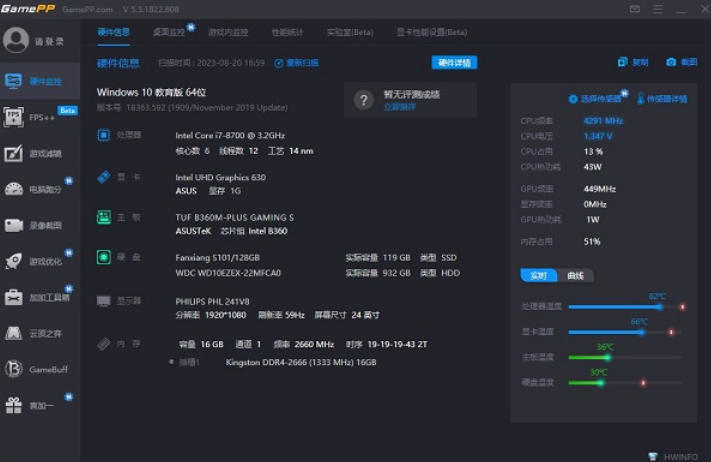This screenshot has height=462, width=711.
Task: Switch to the in-game monitoring tab
Action: pos(228,32)
